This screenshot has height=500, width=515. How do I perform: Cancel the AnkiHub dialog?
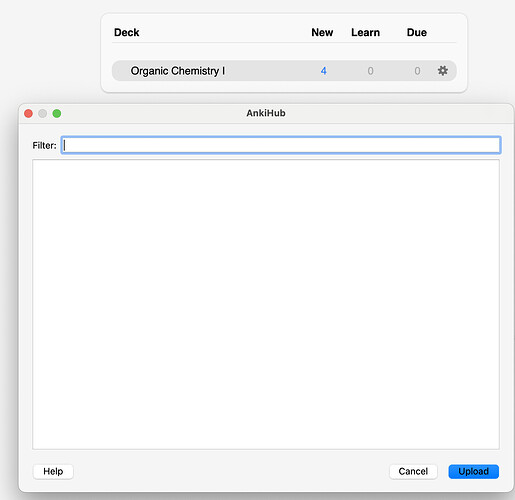tap(413, 471)
